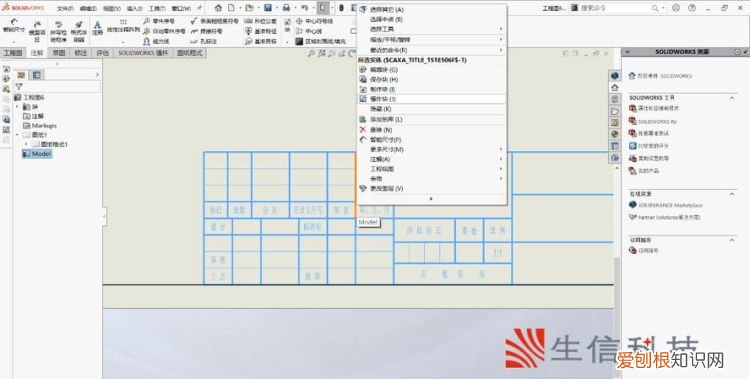Select the Balloon (零件序号) tool
Viewport: 750px width, 379px height.
159,21
